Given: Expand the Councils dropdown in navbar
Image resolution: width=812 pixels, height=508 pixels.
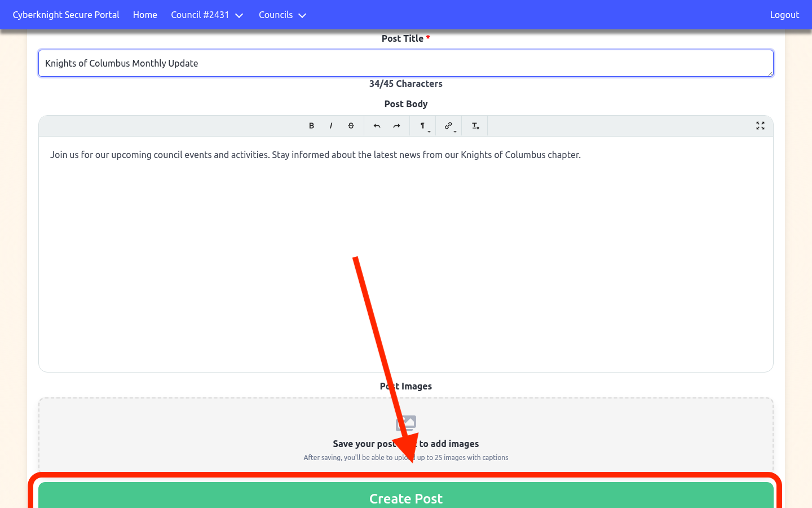Looking at the screenshot, I should [282, 15].
